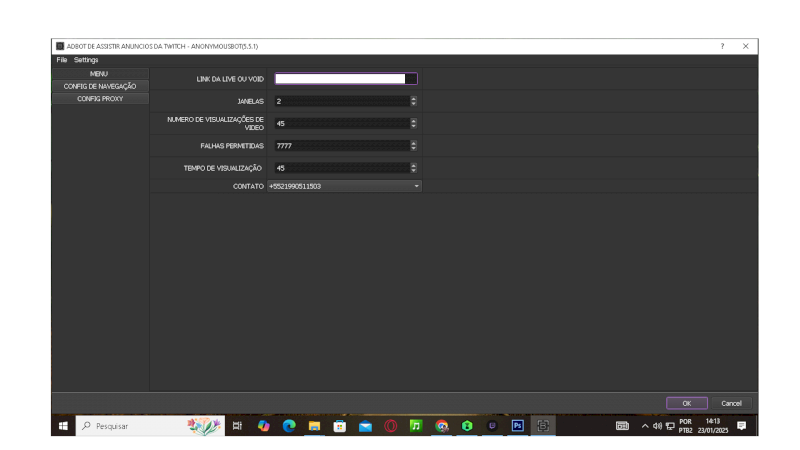Open the touch keyboard tray icon
Screen dimensions: 800x450
[622, 426]
